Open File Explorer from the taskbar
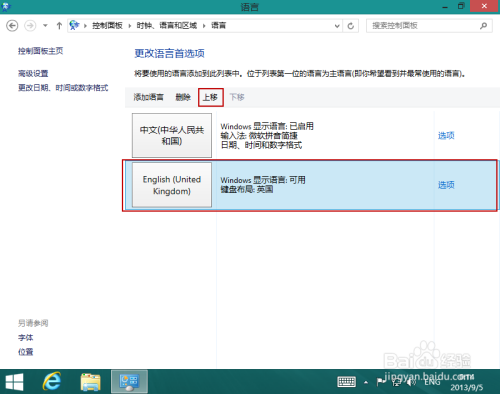 (91, 382)
